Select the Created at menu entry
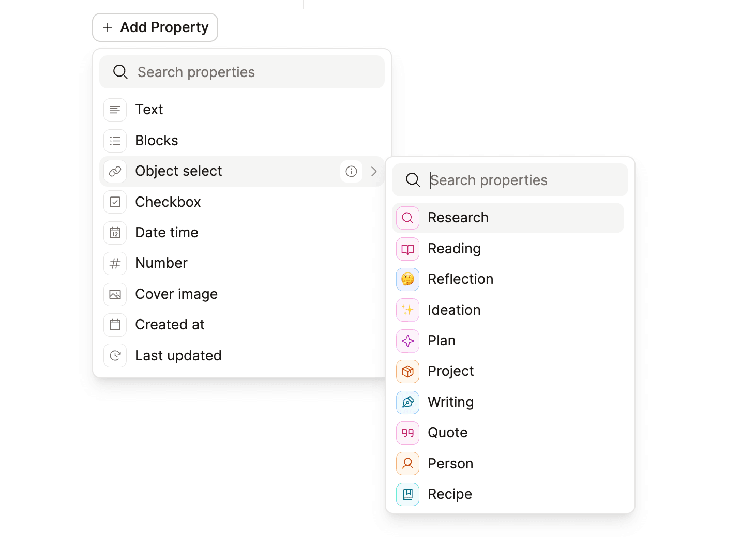This screenshot has width=756, height=546. pos(170,324)
